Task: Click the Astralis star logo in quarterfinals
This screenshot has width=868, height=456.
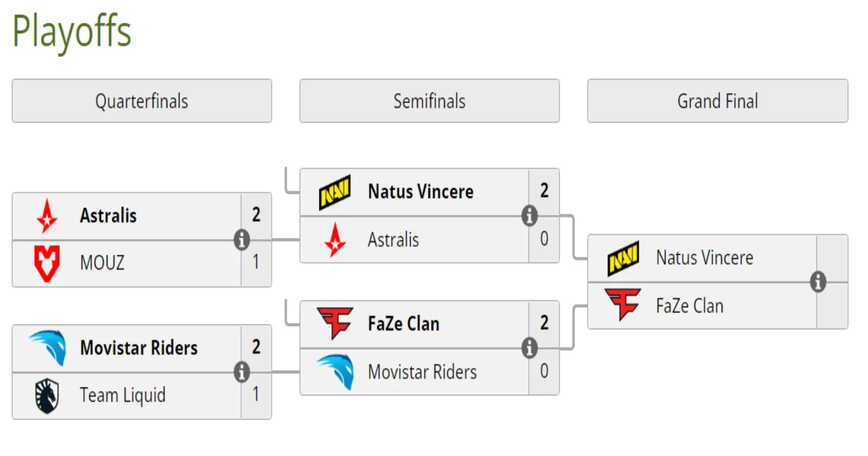Action: point(47,216)
